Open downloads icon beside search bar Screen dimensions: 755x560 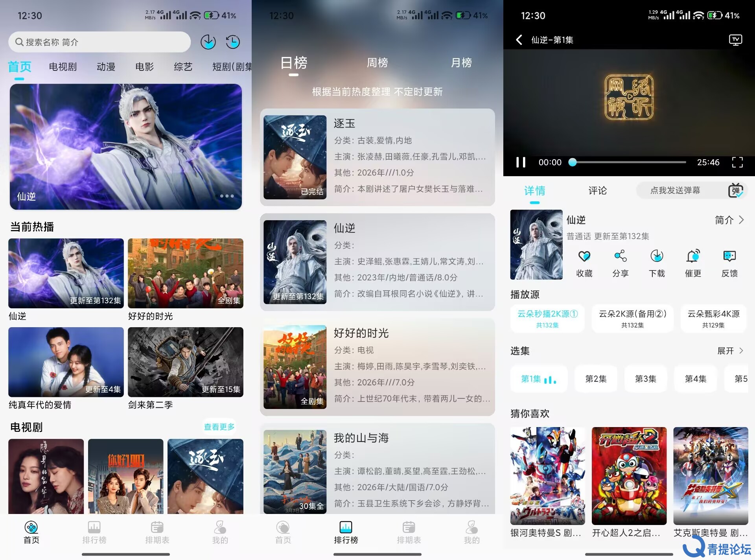(208, 42)
